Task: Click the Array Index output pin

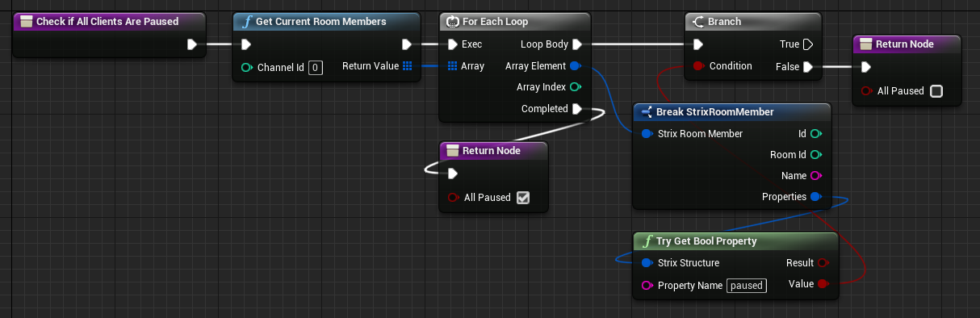Action: [x=575, y=87]
